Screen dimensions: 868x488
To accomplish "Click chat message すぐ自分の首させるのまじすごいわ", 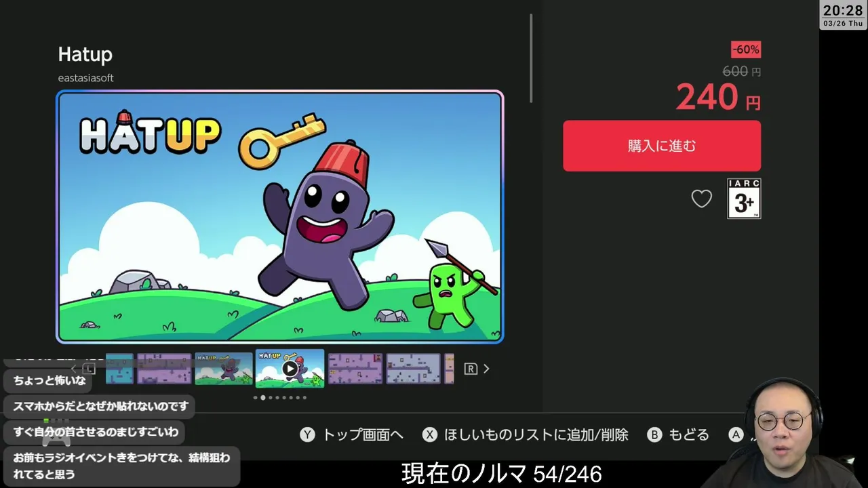I will click(x=95, y=432).
